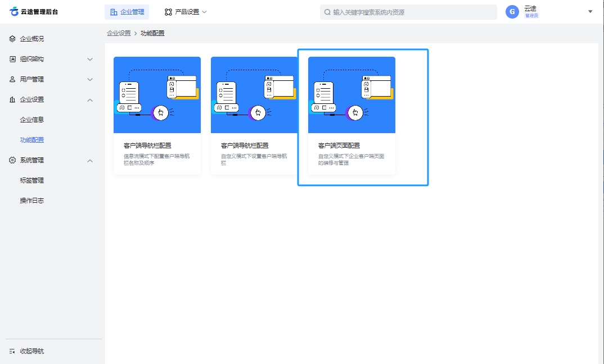This screenshot has width=604, height=364.
Task: Click the user avatar G icon
Action: (x=512, y=12)
